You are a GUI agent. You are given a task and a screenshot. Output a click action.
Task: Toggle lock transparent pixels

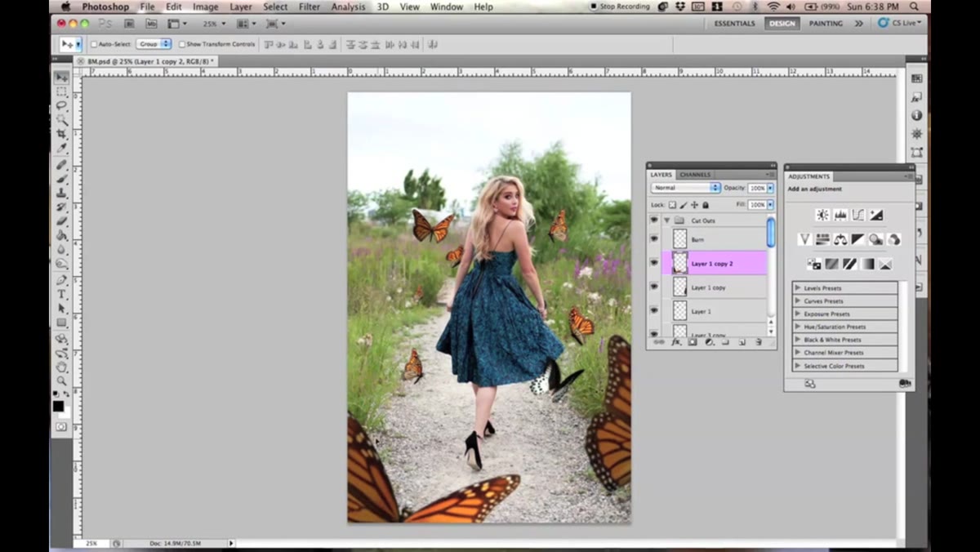click(672, 205)
